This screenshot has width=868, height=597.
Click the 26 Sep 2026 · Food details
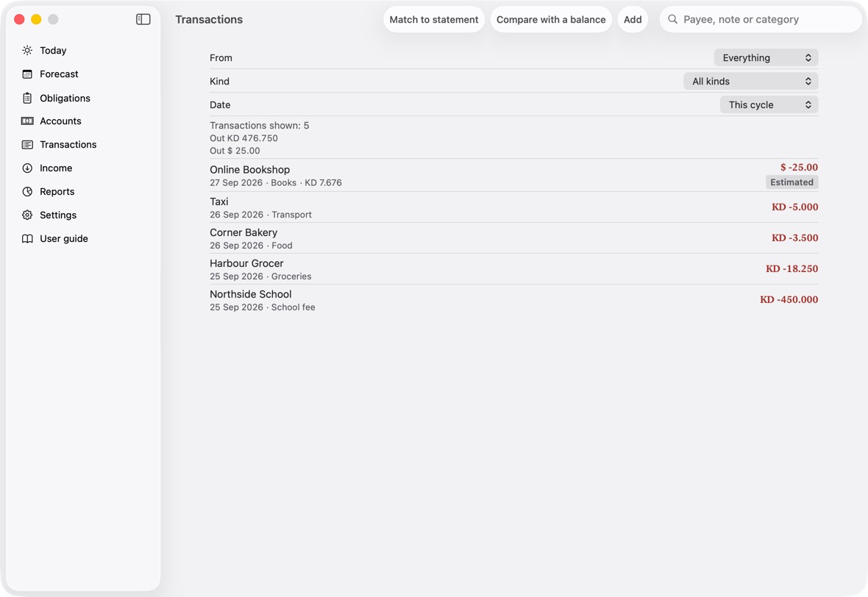pos(252,245)
